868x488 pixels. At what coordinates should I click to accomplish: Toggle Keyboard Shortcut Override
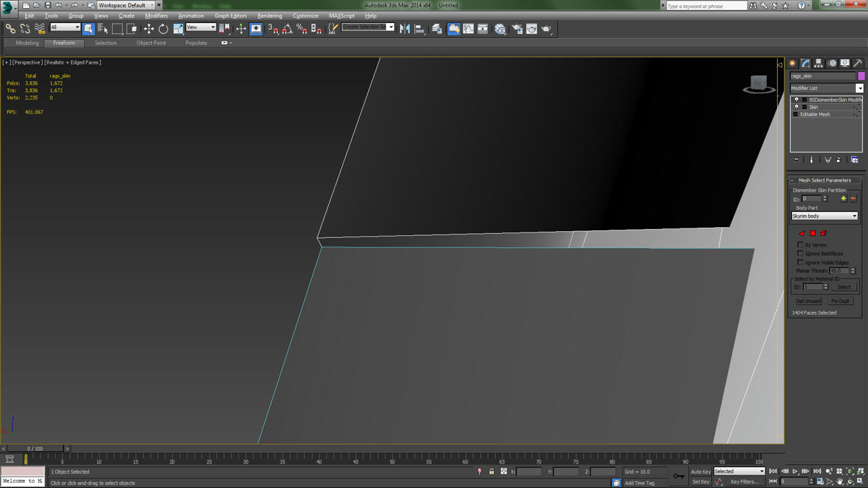[256, 28]
